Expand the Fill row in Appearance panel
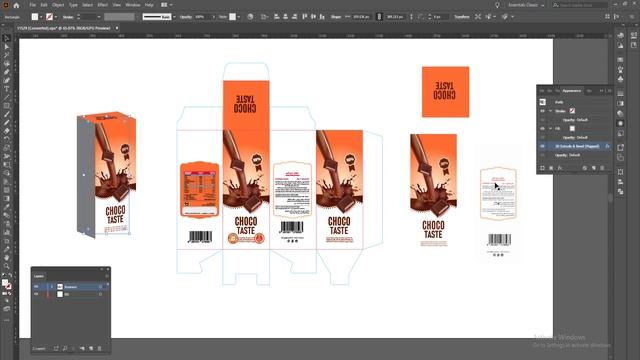This screenshot has height=360, width=640. (550, 129)
